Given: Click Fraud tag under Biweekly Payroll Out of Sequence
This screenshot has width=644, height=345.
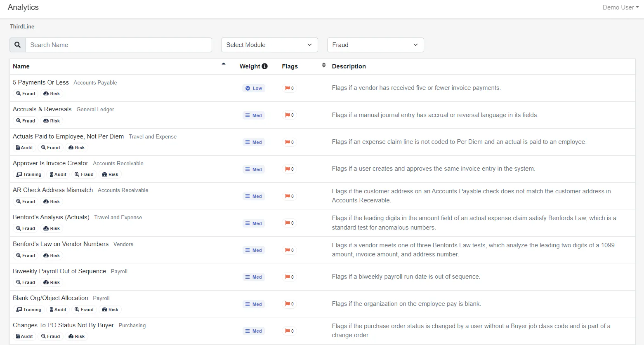Looking at the screenshot, I should [x=26, y=282].
